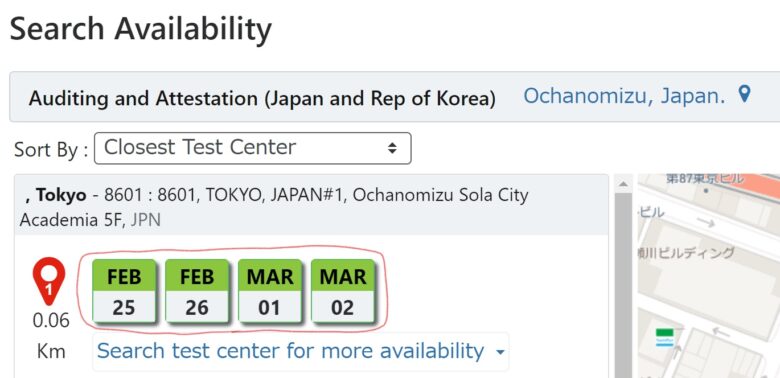Pick the MAR 01 date tile
The width and height of the screenshot is (780, 378).
coord(270,291)
